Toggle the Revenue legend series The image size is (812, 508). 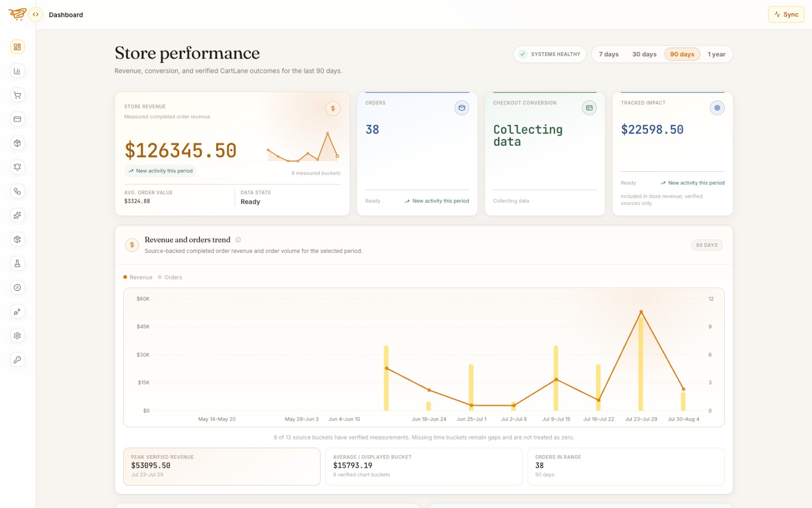(x=138, y=277)
